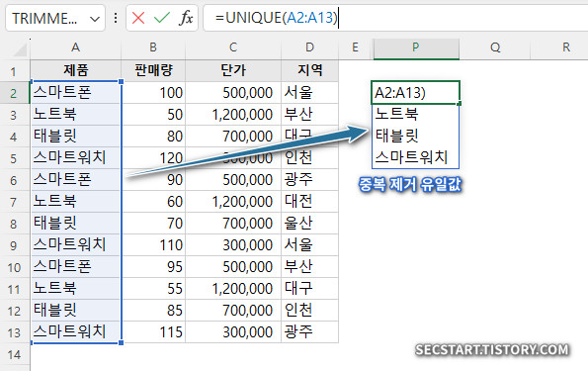
Task: Click header cell 단가
Action: [x=233, y=70]
